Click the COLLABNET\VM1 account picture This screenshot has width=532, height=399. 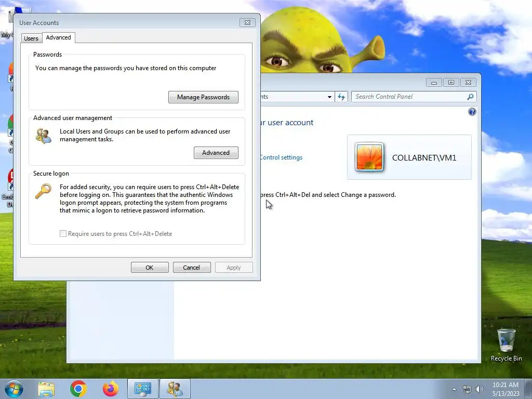(369, 157)
